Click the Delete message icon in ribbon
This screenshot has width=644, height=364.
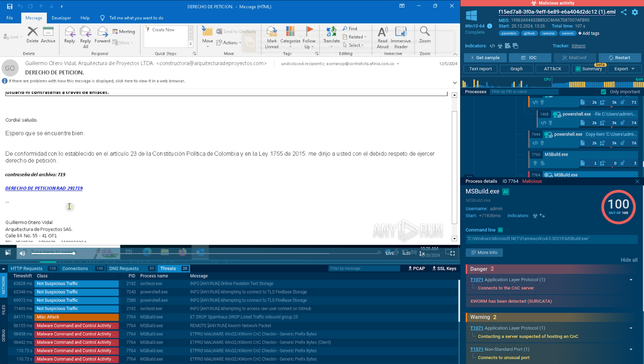(x=33, y=31)
